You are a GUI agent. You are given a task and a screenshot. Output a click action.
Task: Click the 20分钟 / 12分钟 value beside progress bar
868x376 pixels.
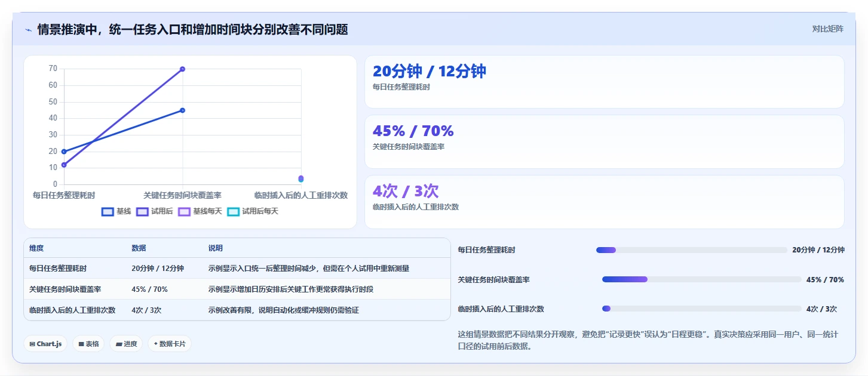point(818,250)
